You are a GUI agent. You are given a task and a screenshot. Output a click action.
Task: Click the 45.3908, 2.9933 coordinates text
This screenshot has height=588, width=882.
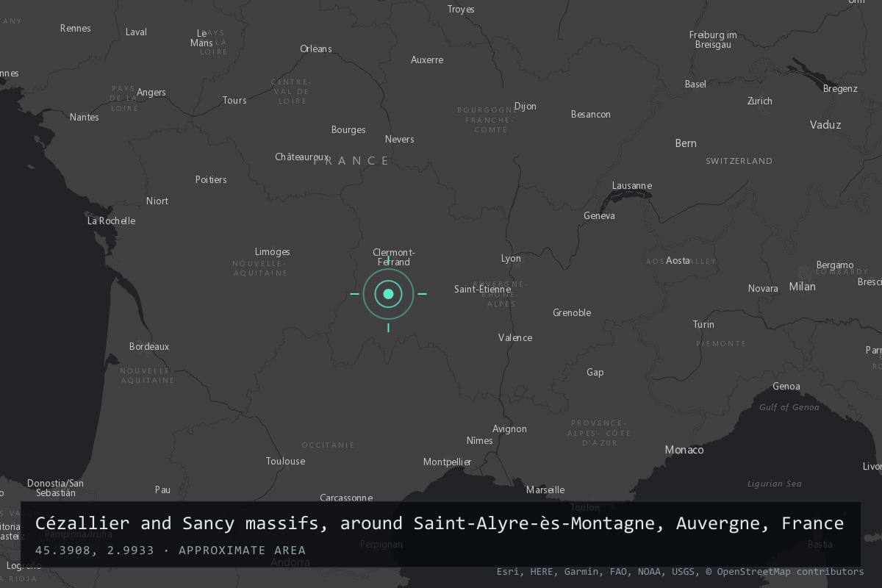point(95,550)
